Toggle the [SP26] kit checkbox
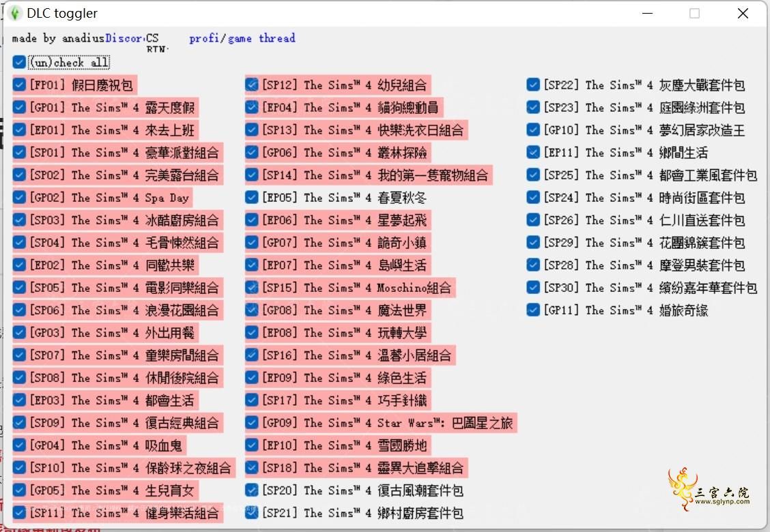770x532 pixels. pos(533,220)
